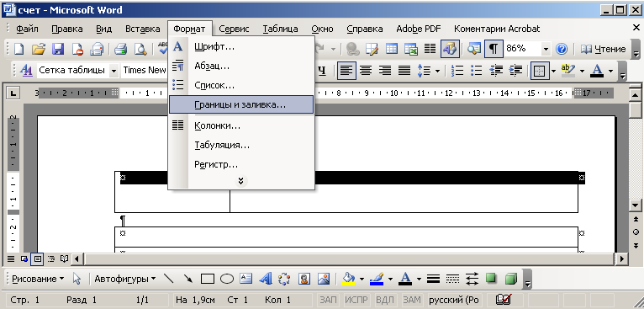The width and height of the screenshot is (644, 309).
Task: Choose Границы и заливка menu item
Action: 241,105
